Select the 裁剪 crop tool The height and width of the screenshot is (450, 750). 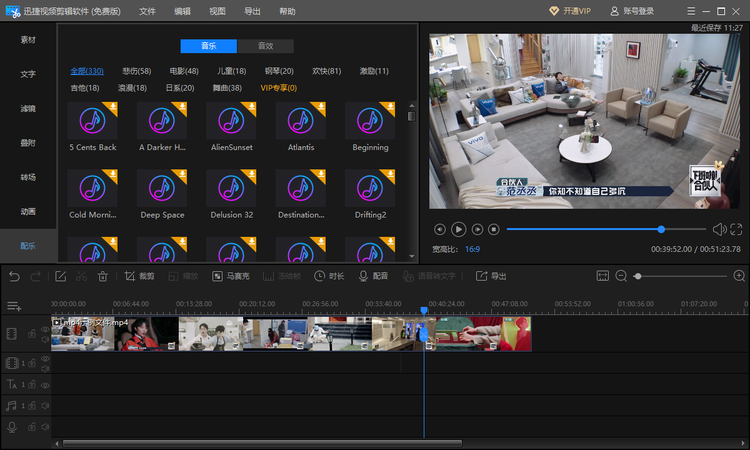(139, 276)
